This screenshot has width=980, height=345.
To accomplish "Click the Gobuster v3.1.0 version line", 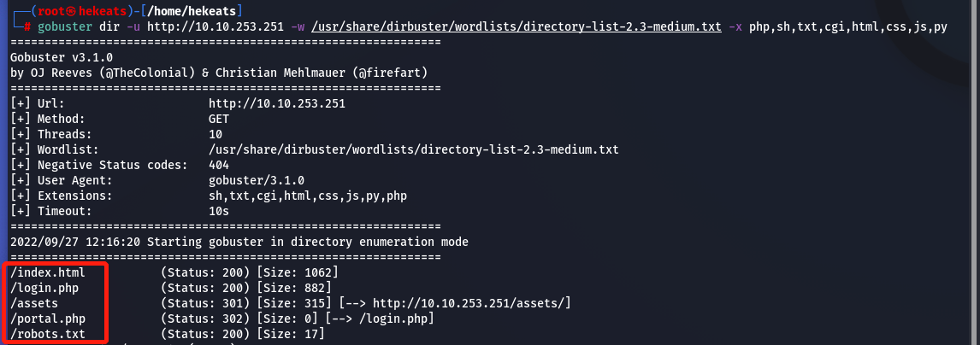I will click(x=61, y=57).
